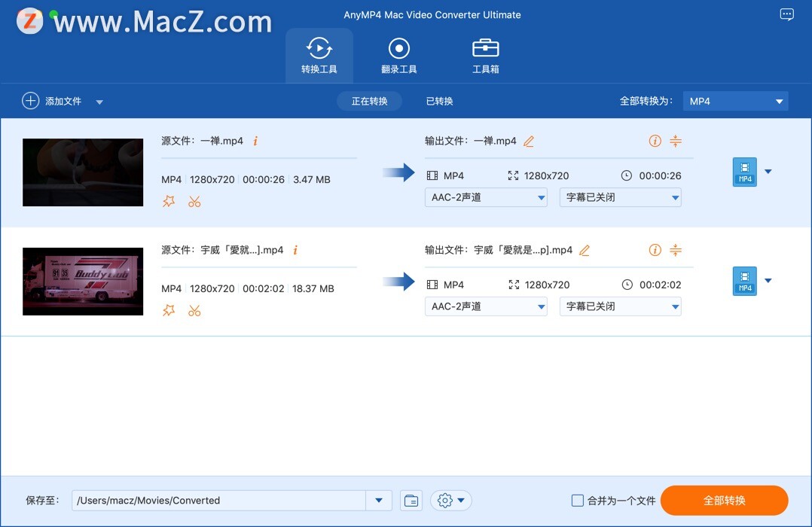This screenshot has height=527, width=812.
Task: Click the 添加文件 plus icon
Action: click(x=31, y=100)
